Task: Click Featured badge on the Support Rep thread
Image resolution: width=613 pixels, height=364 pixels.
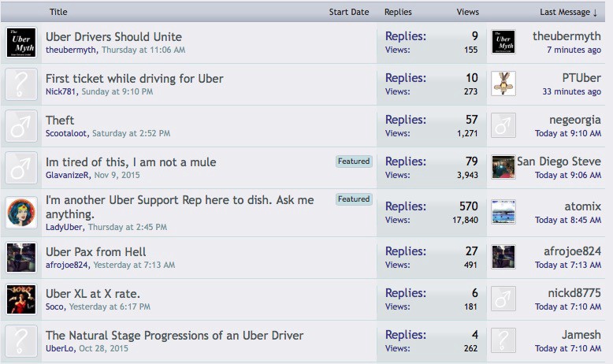Action: (354, 199)
